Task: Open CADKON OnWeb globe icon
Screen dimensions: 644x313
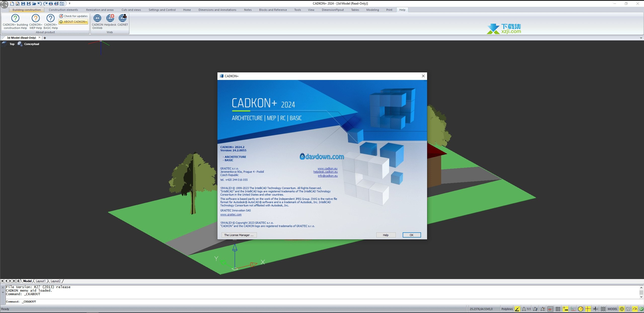Action: tap(97, 22)
